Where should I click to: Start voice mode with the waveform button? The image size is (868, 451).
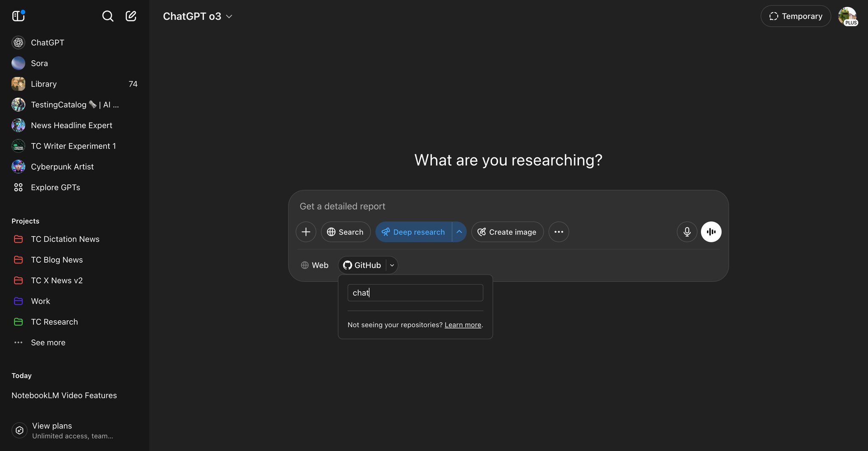(711, 232)
